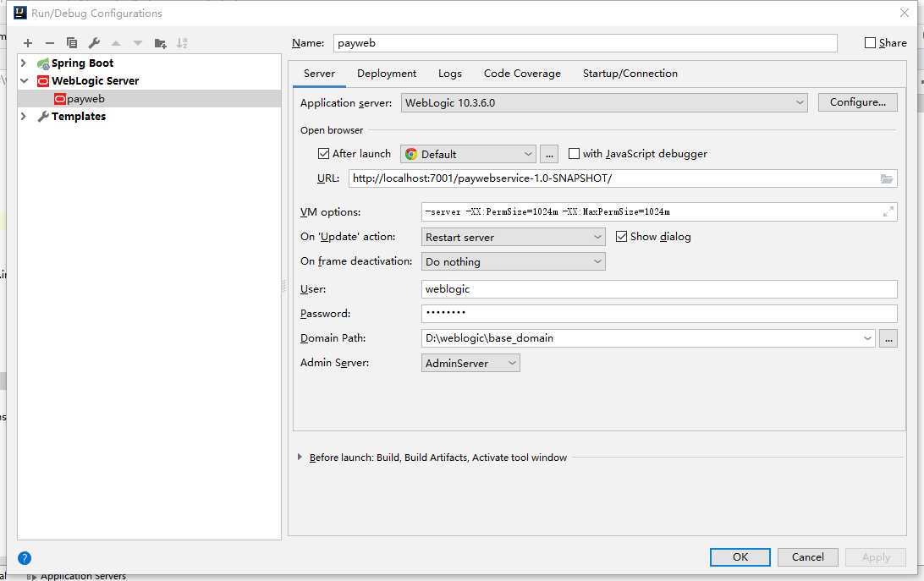Select the Templates tree item
Viewport: 924px width, 581px height.
point(149,117)
